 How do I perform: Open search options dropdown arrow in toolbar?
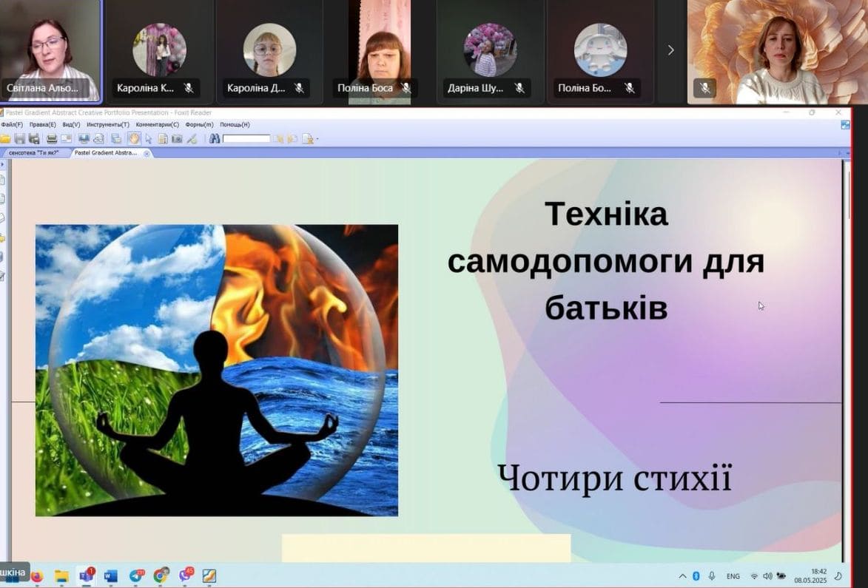tap(317, 139)
